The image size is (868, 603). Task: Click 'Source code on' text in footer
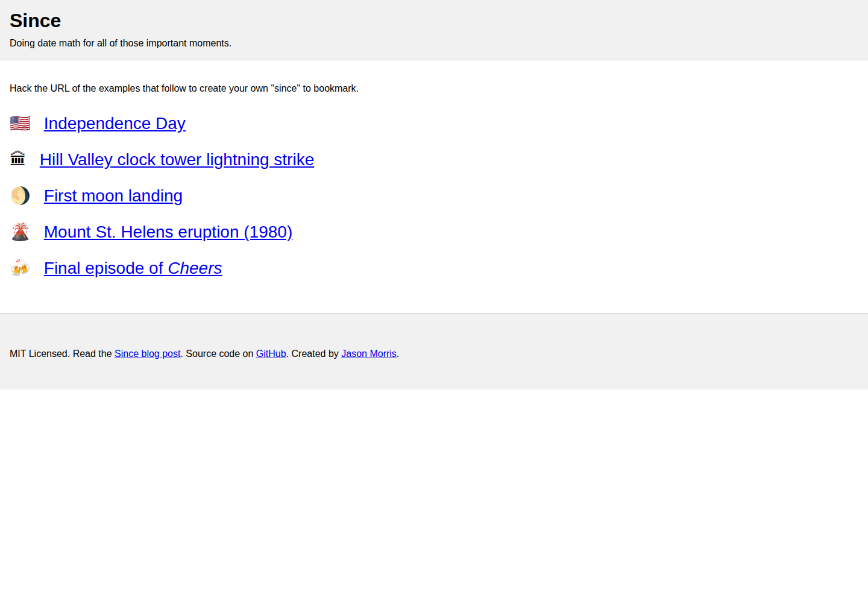point(219,354)
